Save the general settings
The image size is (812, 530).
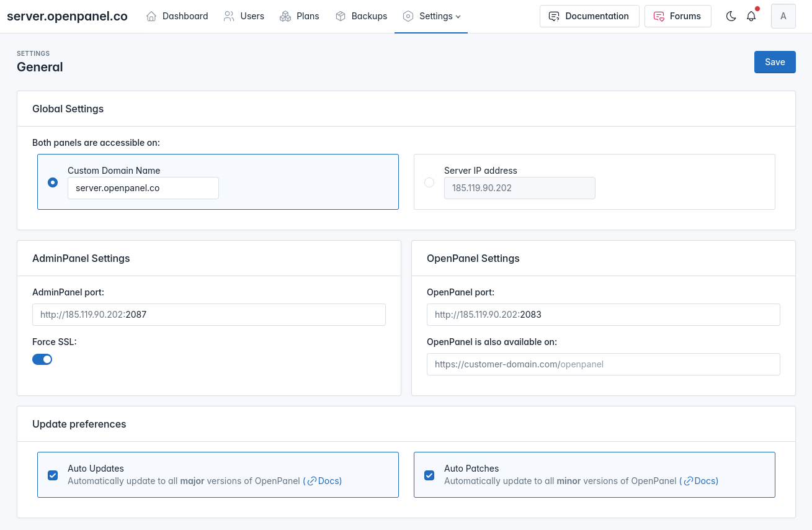775,62
